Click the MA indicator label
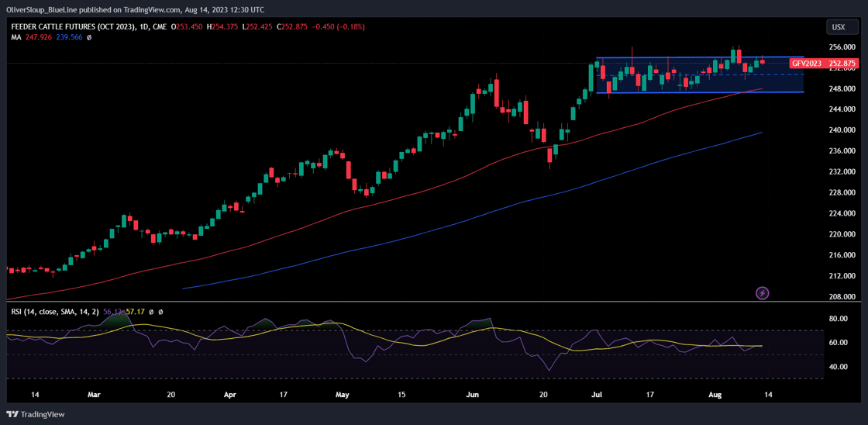This screenshot has width=868, height=425. (16, 37)
